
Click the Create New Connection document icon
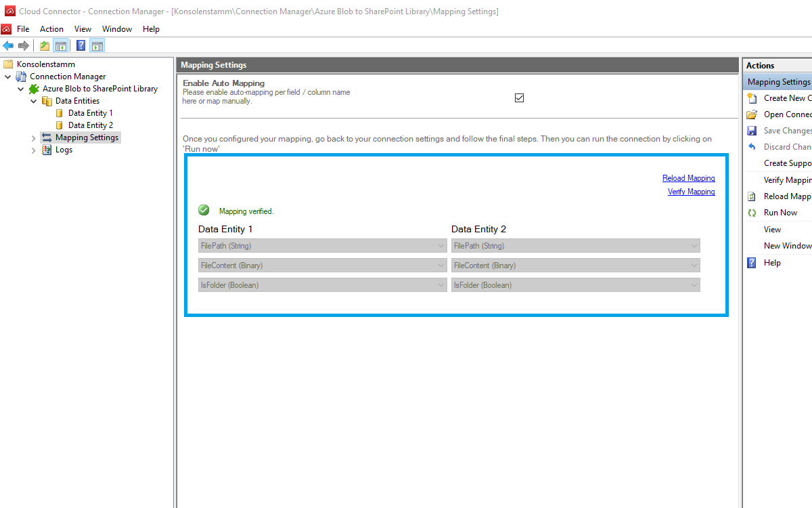pyautogui.click(x=752, y=98)
